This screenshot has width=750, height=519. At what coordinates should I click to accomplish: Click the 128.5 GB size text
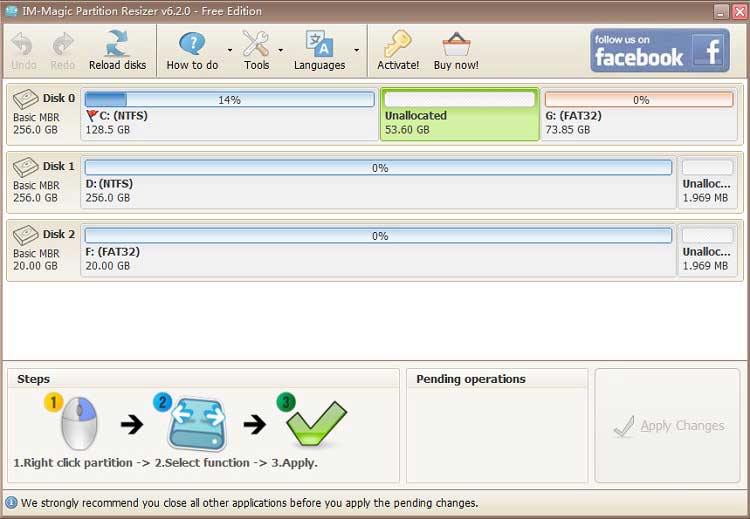click(x=108, y=130)
